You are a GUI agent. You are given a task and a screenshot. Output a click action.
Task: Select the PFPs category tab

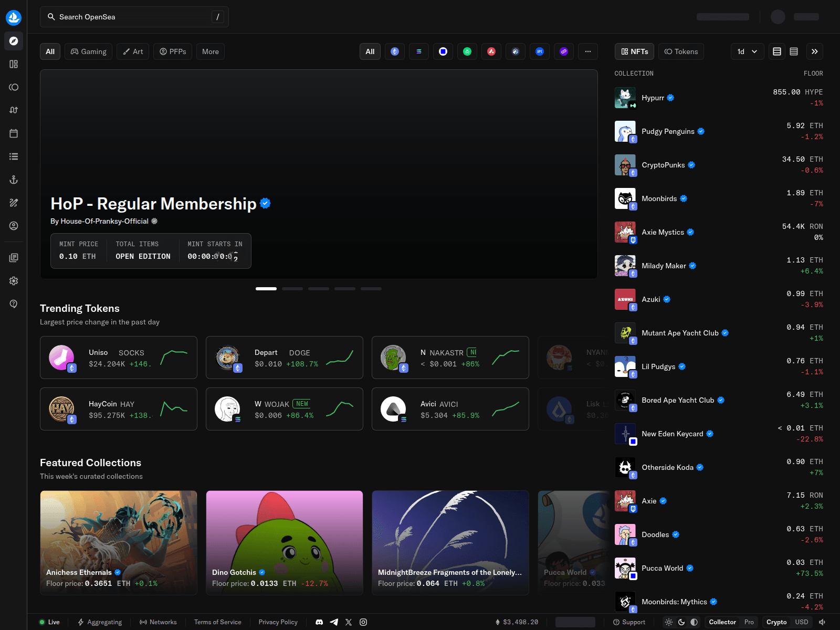(x=173, y=51)
